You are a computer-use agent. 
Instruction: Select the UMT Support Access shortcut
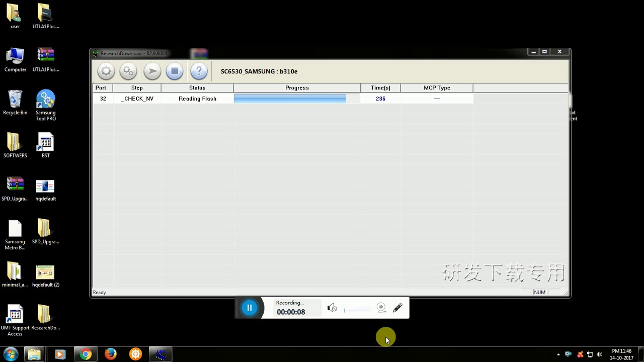click(15, 320)
